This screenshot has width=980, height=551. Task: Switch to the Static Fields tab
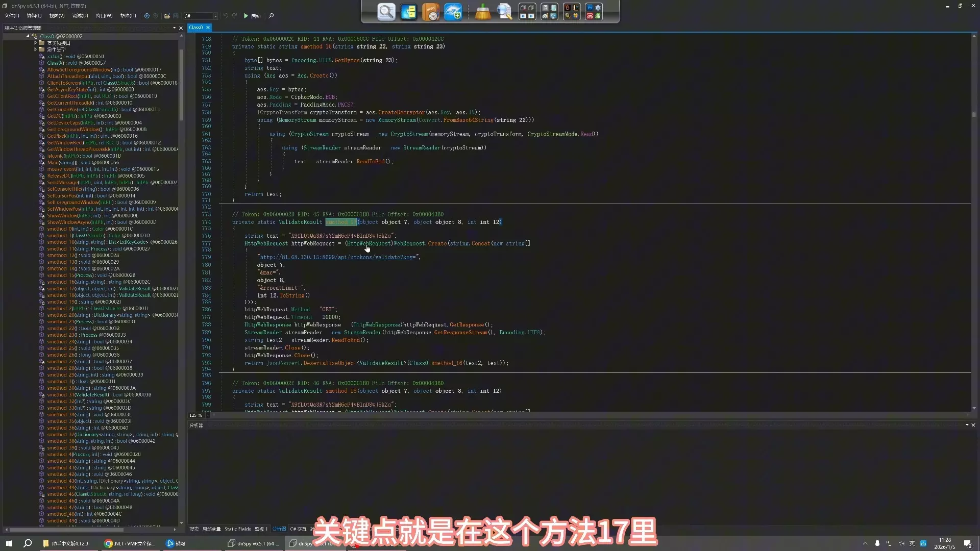pos(238,529)
